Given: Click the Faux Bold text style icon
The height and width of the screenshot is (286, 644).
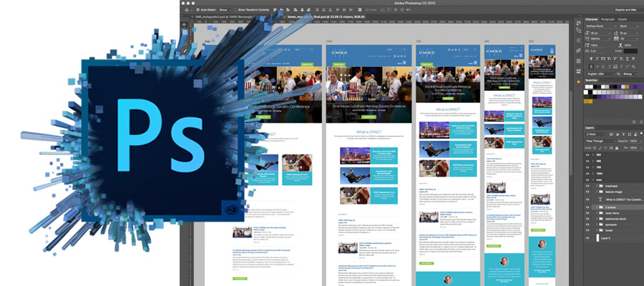Looking at the screenshot, I should [592, 59].
